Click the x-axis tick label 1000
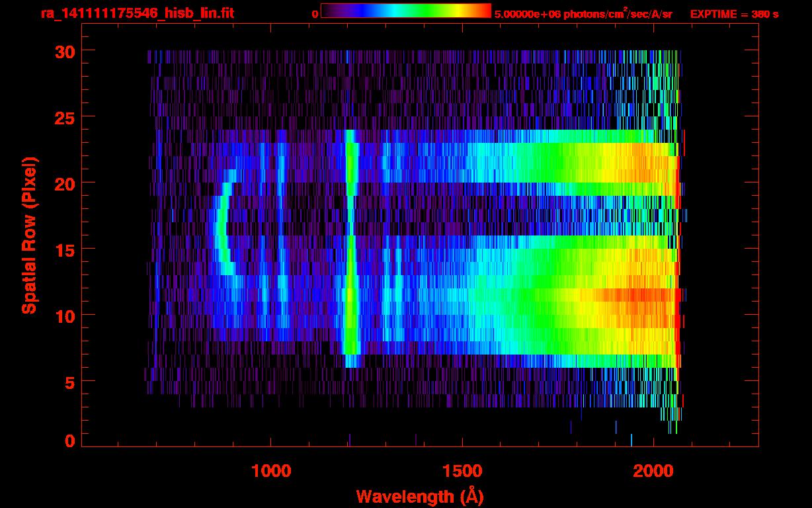Screen dimensions: 812x508 (271, 471)
